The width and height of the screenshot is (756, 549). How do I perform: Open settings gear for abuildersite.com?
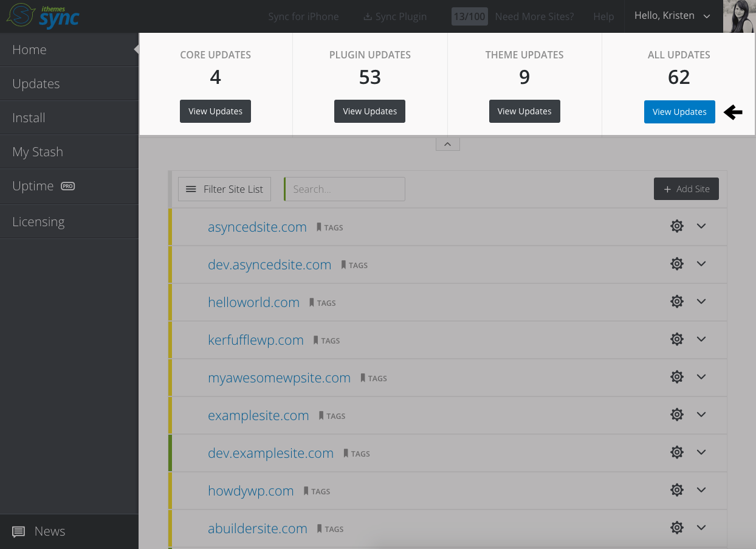(677, 528)
